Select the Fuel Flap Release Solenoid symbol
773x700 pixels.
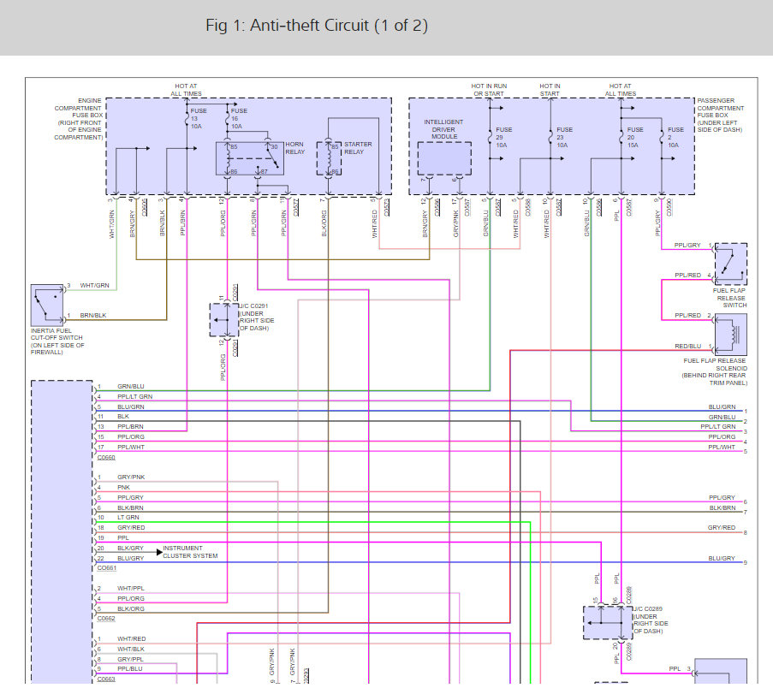729,335
